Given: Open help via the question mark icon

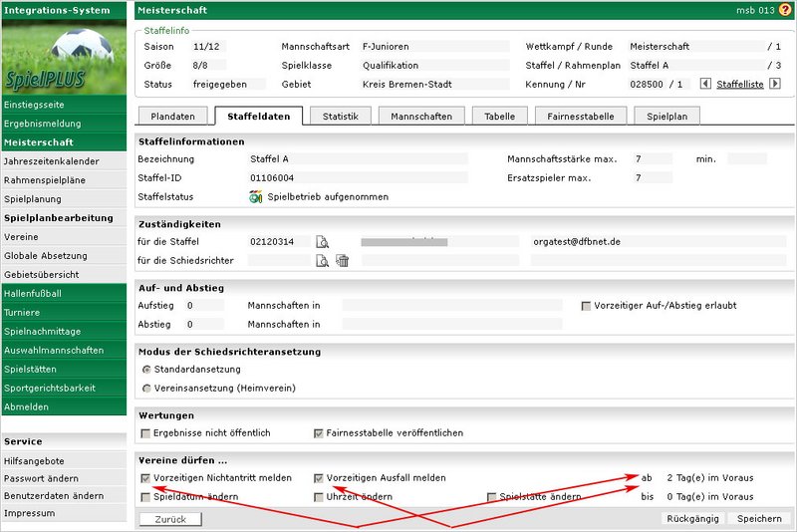Looking at the screenshot, I should pos(785,9).
